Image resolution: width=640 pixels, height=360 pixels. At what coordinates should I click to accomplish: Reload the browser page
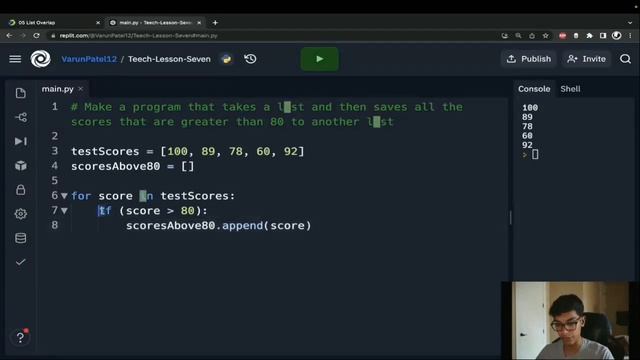click(36, 36)
